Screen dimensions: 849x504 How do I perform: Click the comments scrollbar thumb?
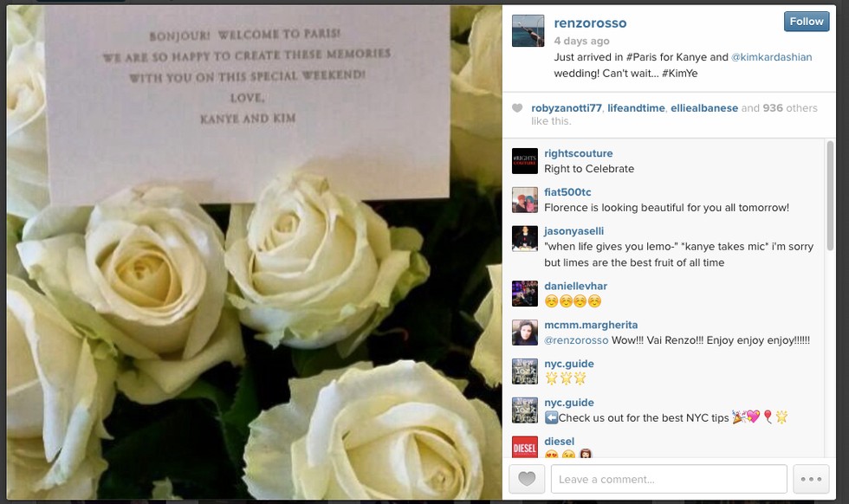(x=830, y=196)
